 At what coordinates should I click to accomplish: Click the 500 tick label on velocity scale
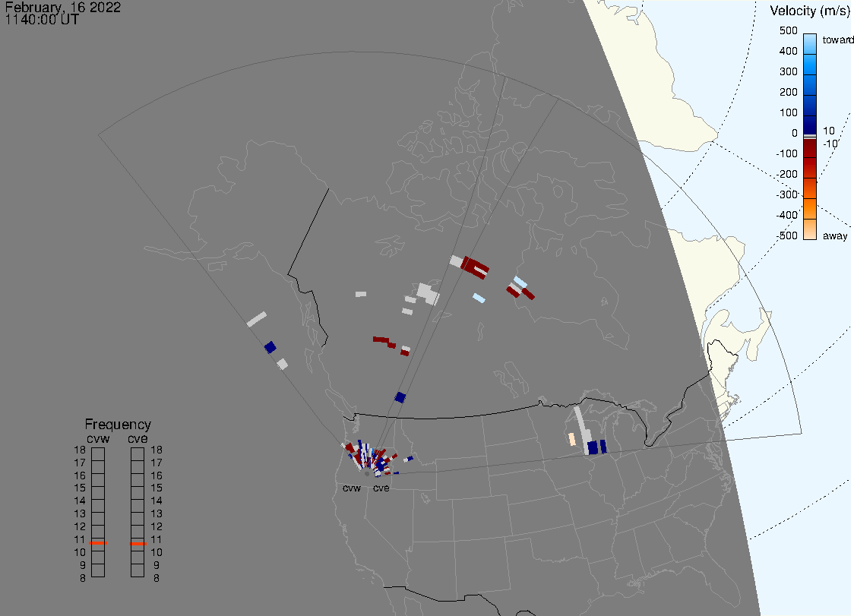coord(788,30)
